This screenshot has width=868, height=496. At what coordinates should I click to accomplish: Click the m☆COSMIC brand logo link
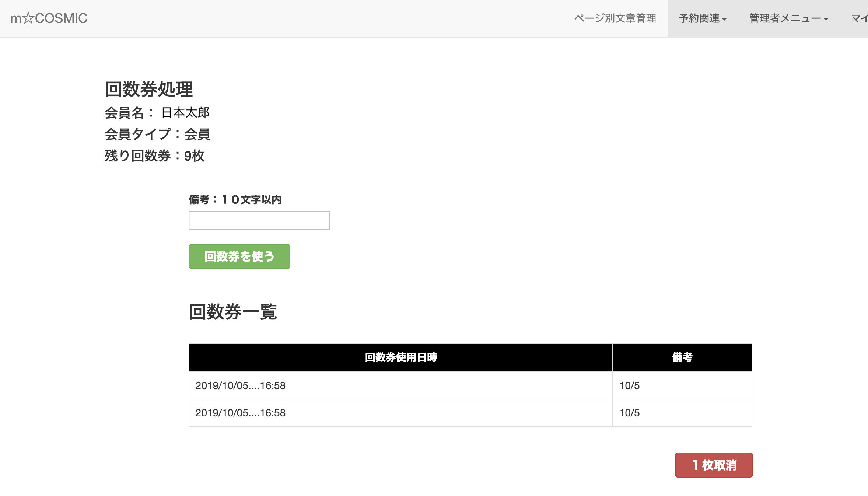[49, 18]
